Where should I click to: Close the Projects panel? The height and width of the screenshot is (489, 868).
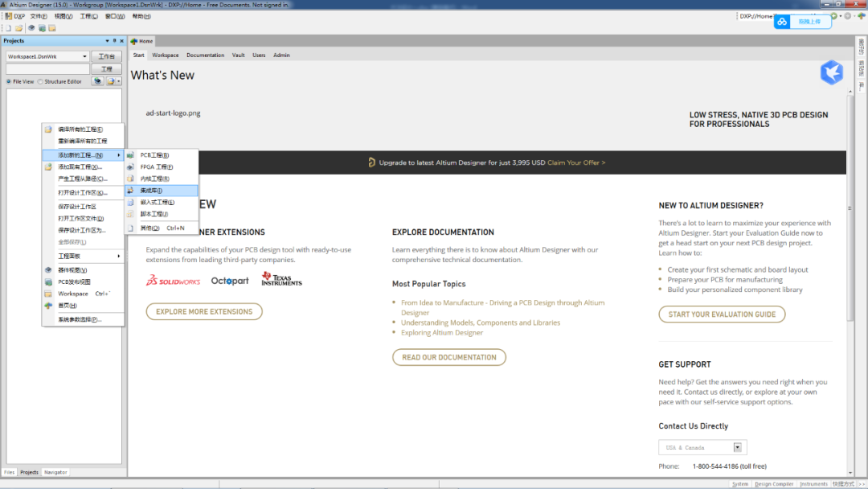pyautogui.click(x=122, y=40)
